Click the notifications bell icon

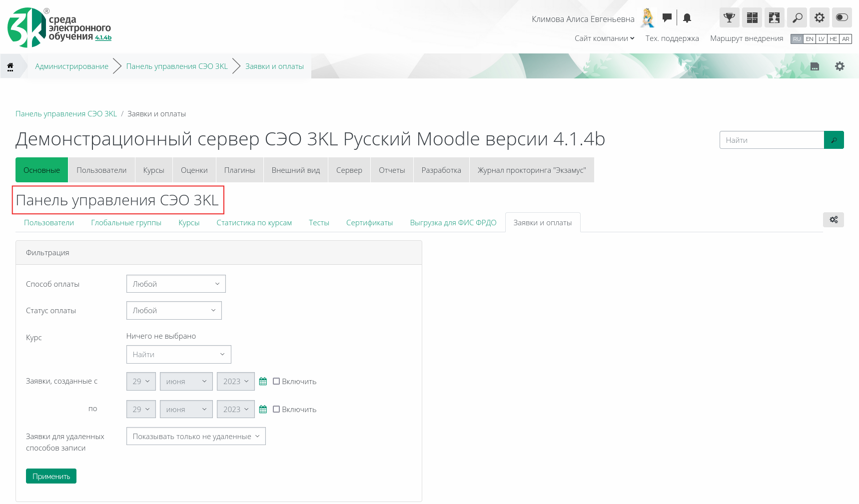coord(687,18)
